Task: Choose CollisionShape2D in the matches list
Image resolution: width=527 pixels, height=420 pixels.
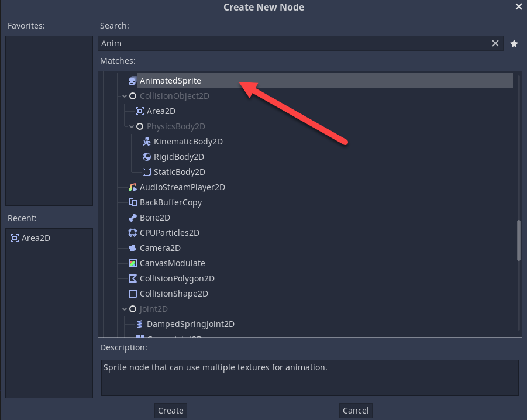Action: pos(173,294)
